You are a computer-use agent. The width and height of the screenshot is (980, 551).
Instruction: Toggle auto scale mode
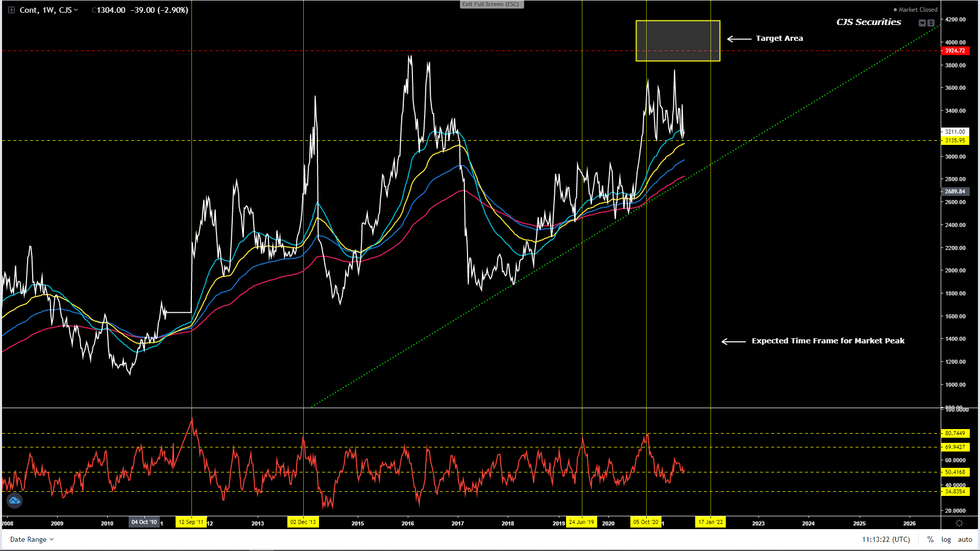point(965,539)
